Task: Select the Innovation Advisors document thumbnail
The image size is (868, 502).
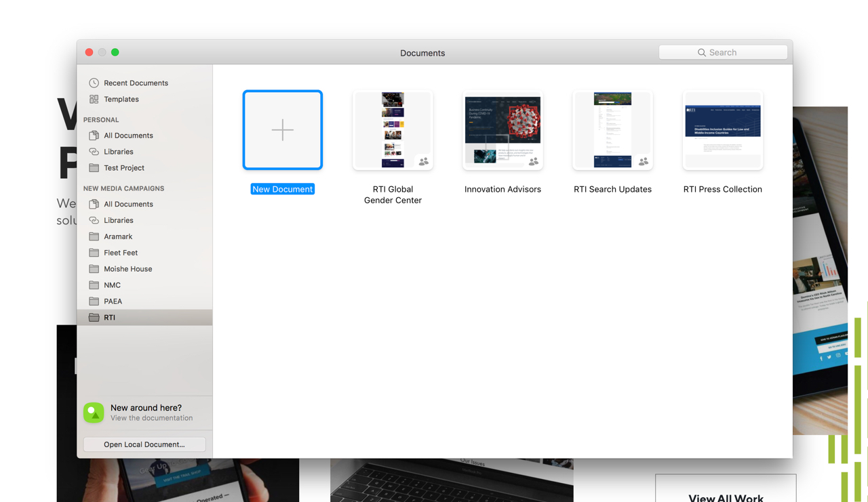Action: [502, 130]
